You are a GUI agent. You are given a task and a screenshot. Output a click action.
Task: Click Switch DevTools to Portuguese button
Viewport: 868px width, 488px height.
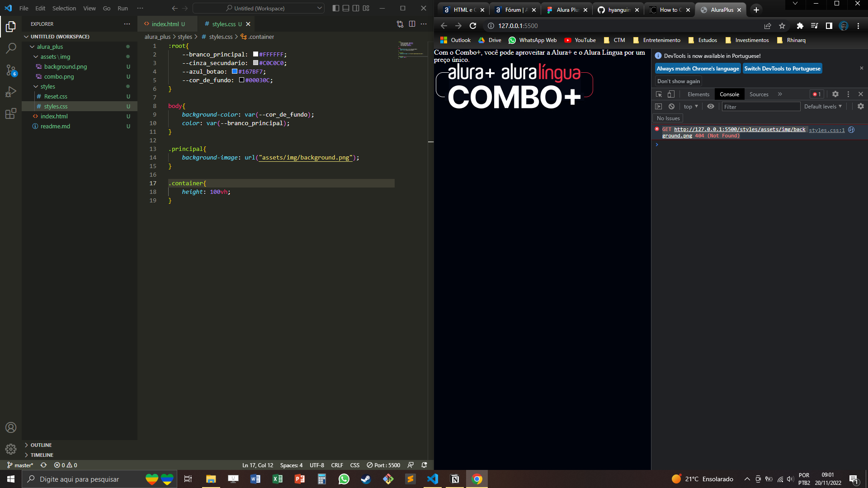pyautogui.click(x=783, y=69)
